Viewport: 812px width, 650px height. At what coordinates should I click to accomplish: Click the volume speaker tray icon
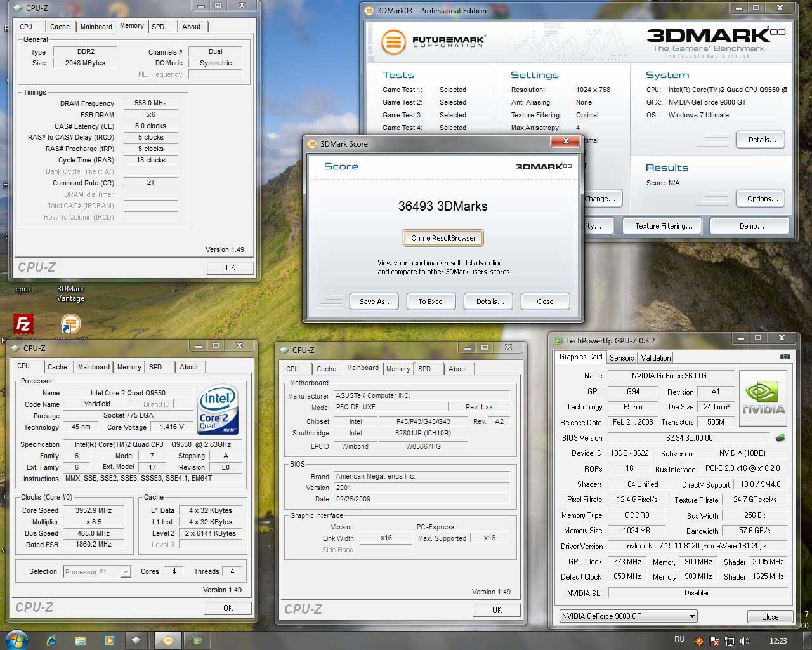745,641
